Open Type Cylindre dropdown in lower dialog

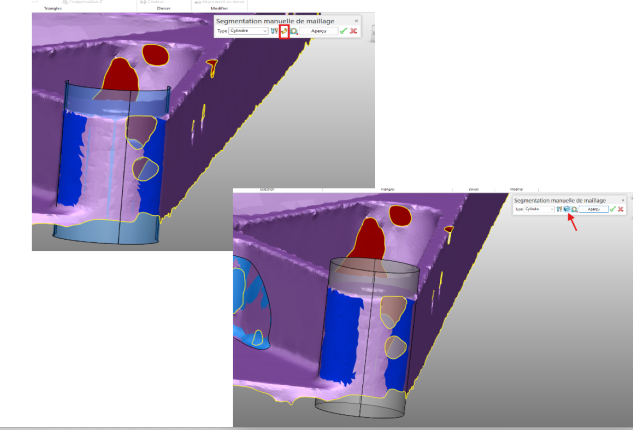(x=539, y=210)
